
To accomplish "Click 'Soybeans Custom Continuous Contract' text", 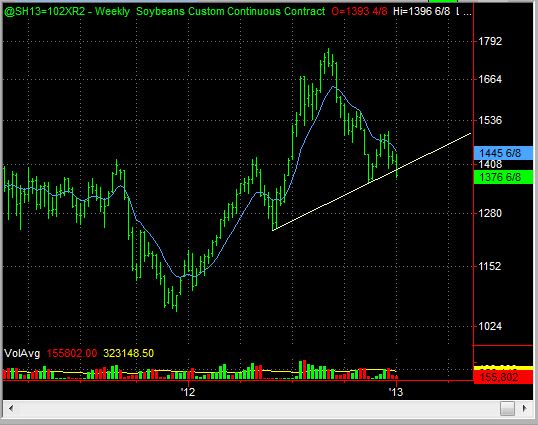I will point(231,11).
